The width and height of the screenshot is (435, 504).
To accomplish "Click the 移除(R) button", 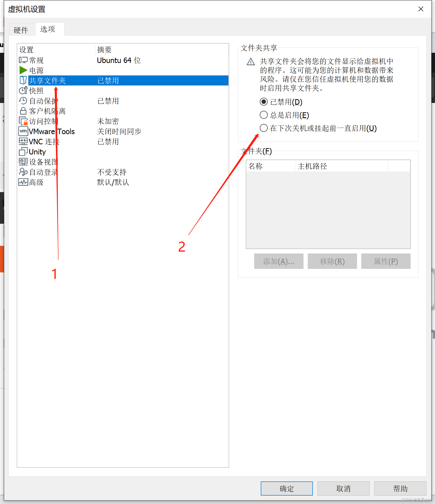I will click(332, 261).
